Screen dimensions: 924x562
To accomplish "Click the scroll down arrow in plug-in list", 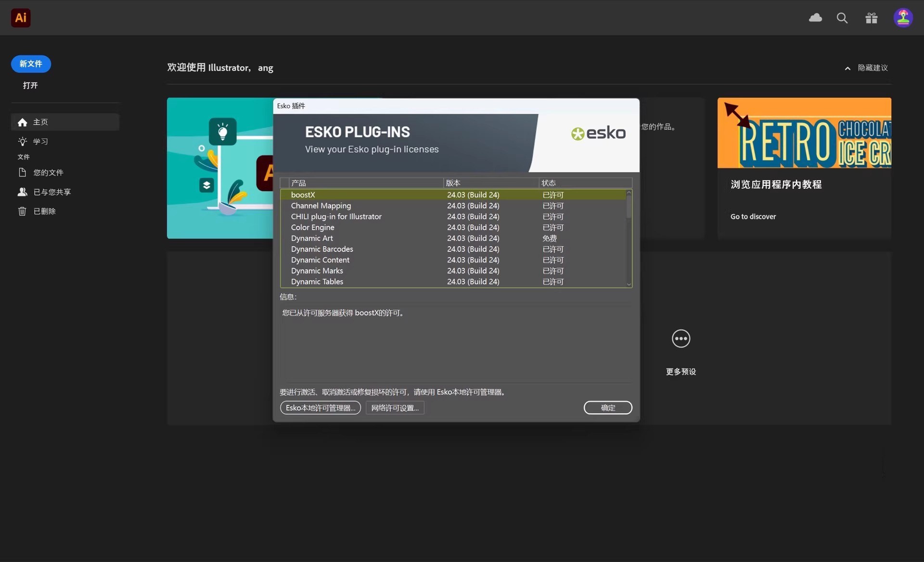I will tap(629, 285).
